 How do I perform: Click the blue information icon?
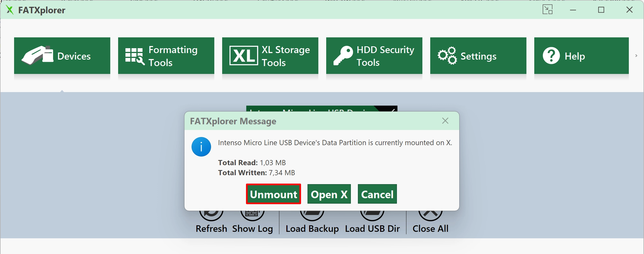pyautogui.click(x=201, y=147)
